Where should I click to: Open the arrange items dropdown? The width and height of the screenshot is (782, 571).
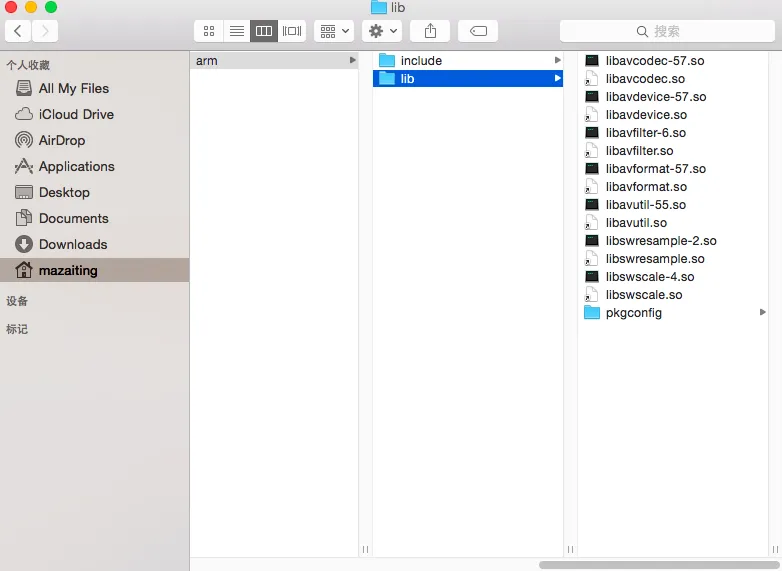[333, 31]
